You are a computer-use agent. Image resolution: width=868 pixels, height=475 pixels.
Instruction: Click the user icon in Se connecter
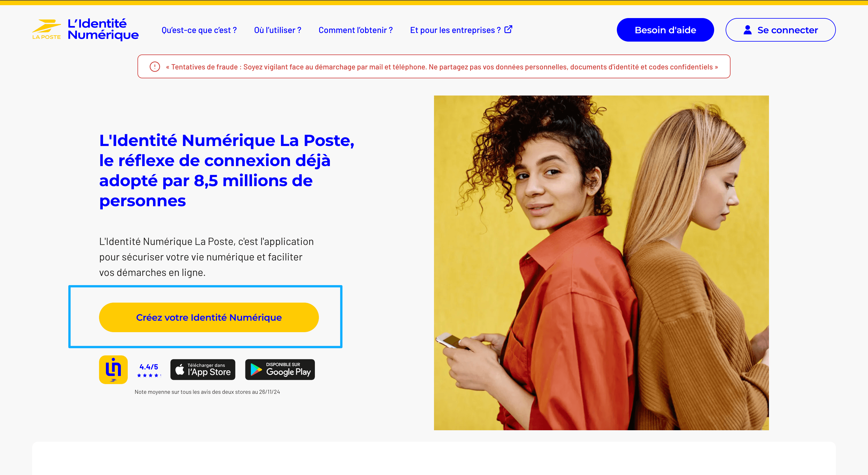747,30
